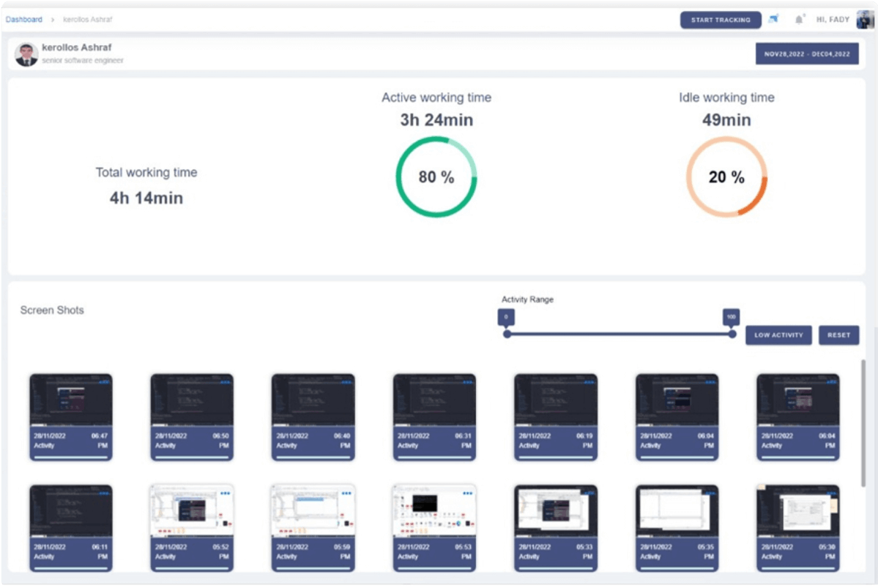Click the Idle working time label
Screen dimensions: 878x588
(x=726, y=97)
